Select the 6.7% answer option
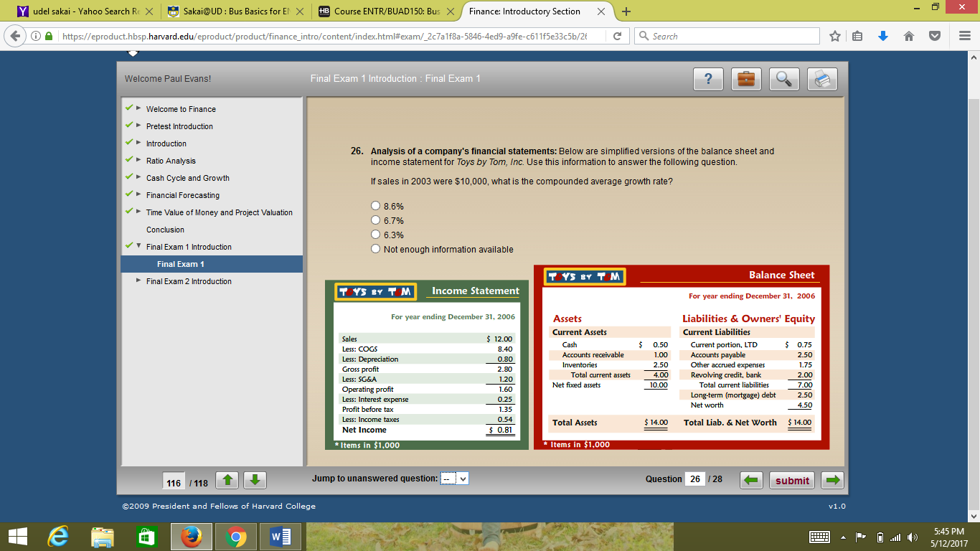The width and height of the screenshot is (980, 551). click(x=375, y=221)
